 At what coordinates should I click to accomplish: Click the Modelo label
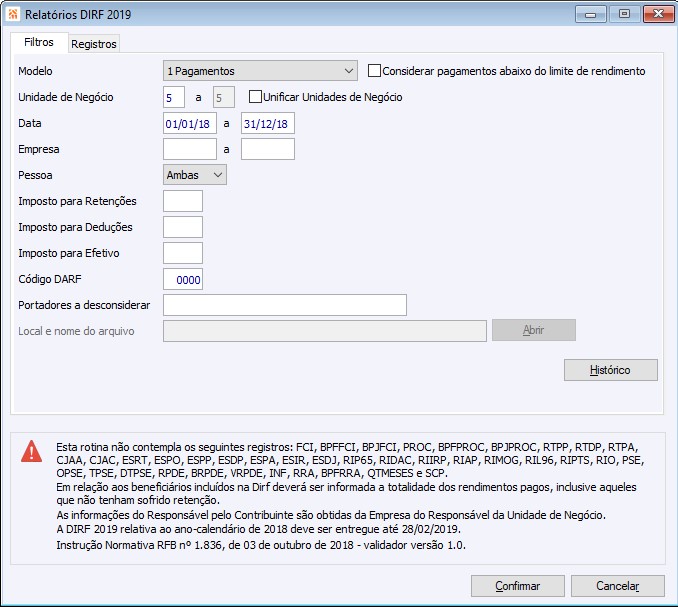click(x=35, y=71)
